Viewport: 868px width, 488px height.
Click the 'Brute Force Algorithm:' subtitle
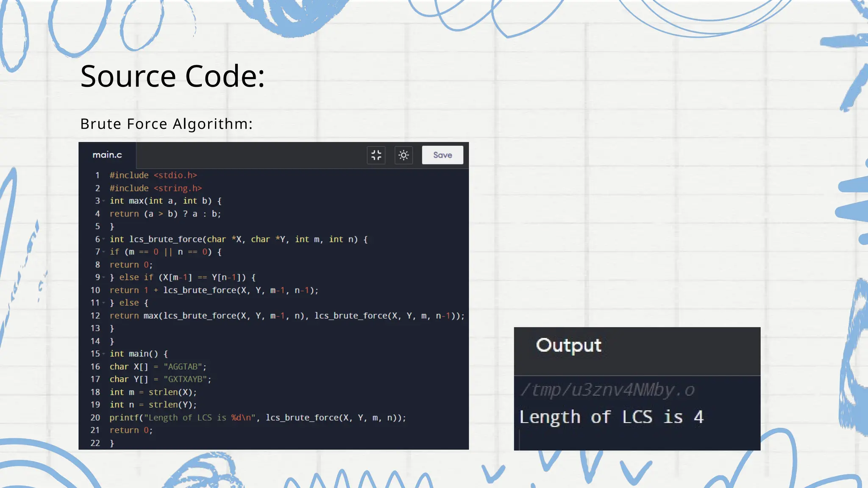pyautogui.click(x=166, y=124)
